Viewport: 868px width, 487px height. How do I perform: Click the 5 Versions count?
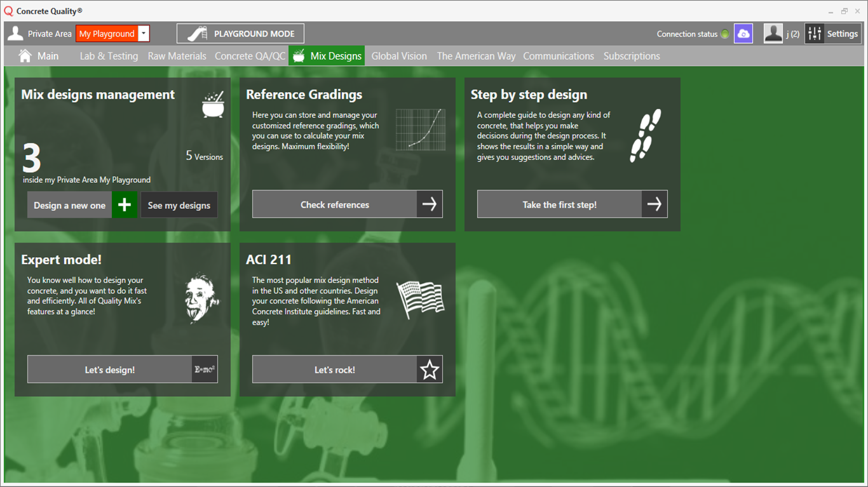(205, 156)
